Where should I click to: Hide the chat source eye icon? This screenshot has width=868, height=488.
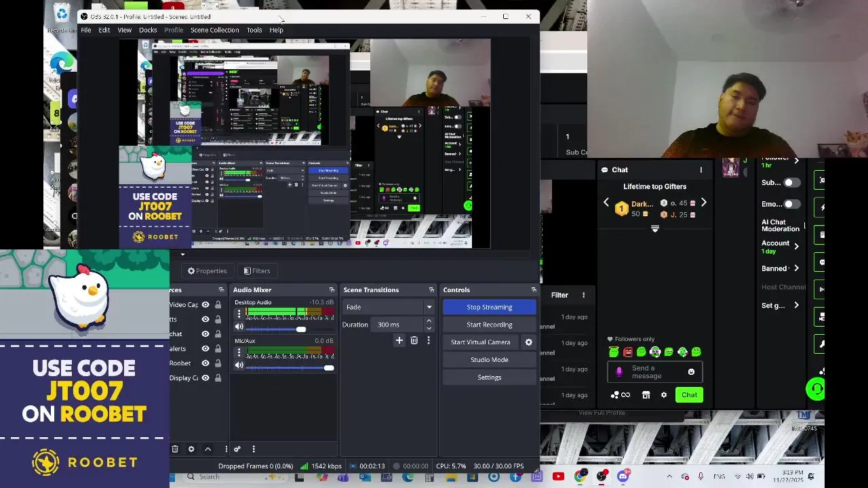205,334
